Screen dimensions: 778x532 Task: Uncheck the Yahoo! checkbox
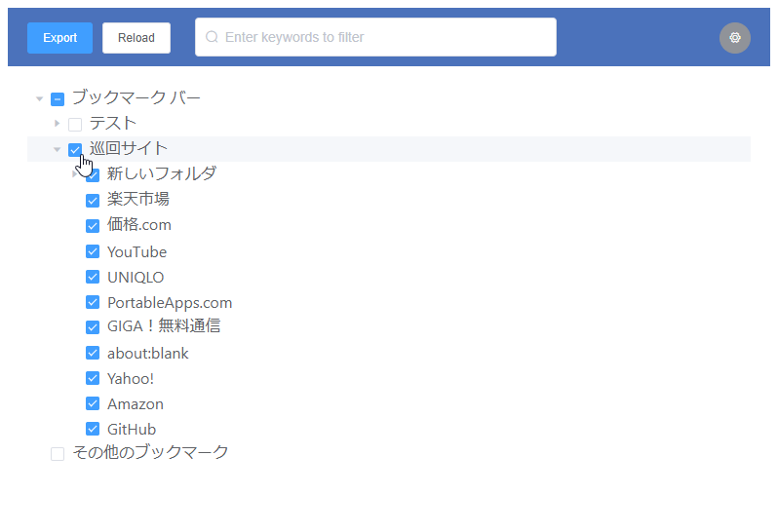[93, 378]
